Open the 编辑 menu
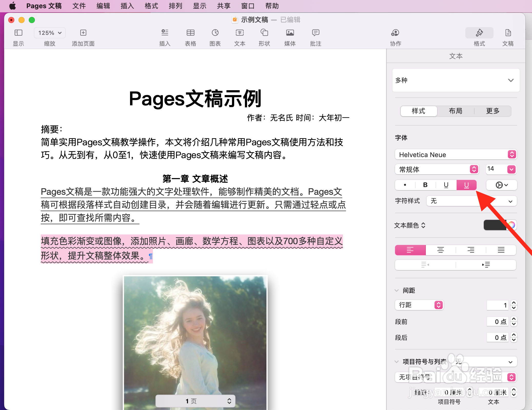The image size is (532, 410). [x=103, y=6]
